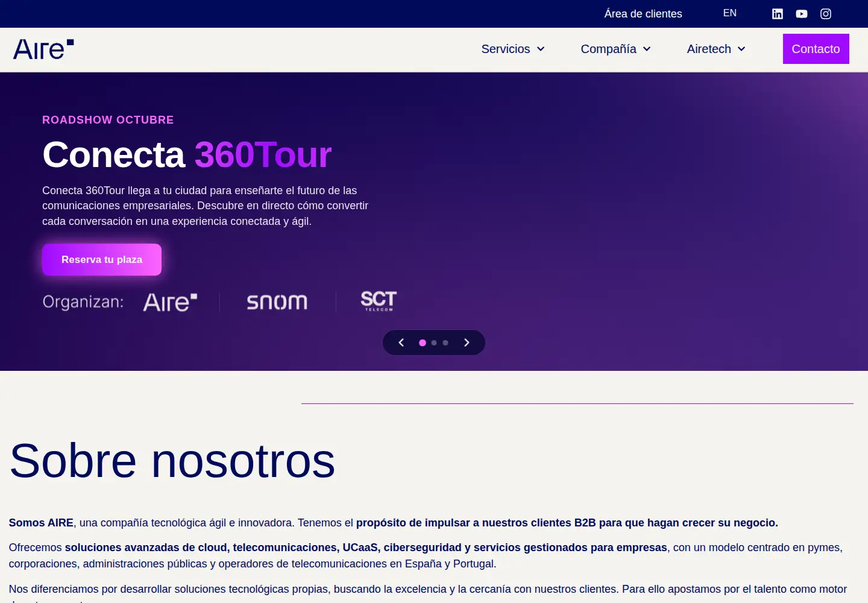
Task: Click the Aire organizer logo in banner
Action: coord(171,301)
